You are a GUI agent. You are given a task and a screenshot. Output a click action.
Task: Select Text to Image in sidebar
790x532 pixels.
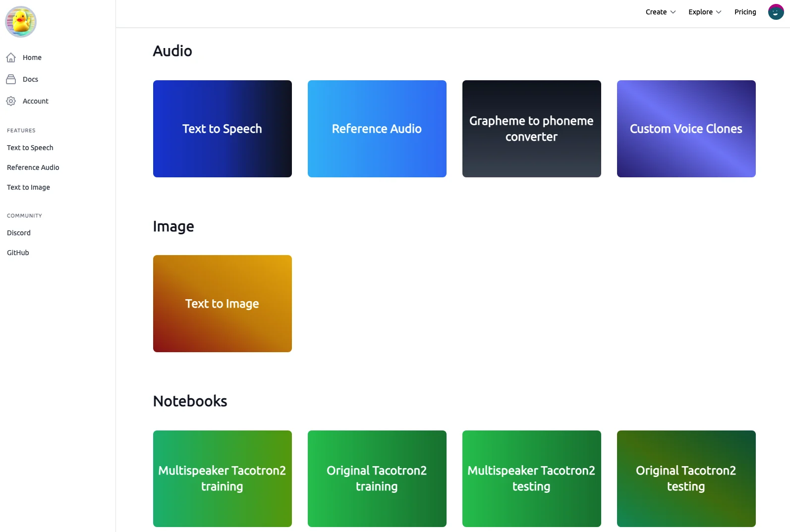click(28, 187)
